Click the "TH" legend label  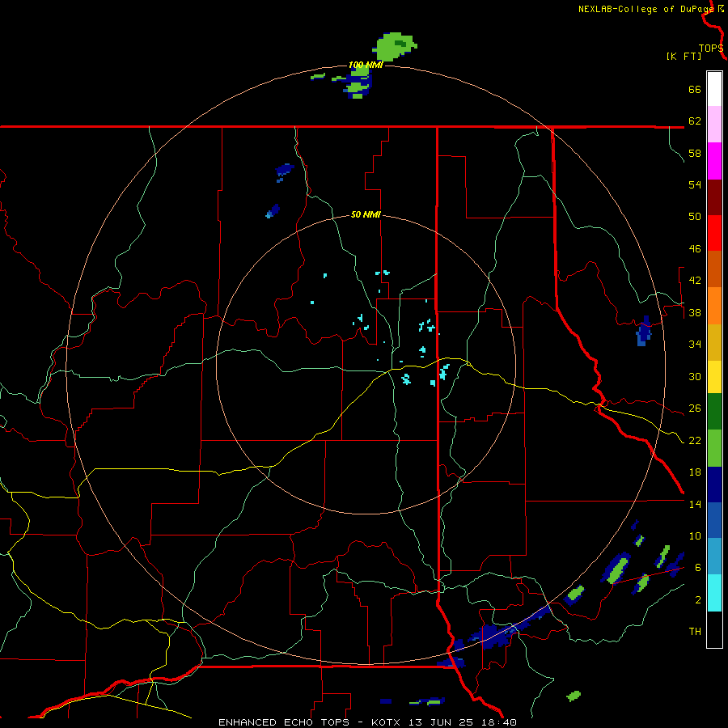coord(695,632)
